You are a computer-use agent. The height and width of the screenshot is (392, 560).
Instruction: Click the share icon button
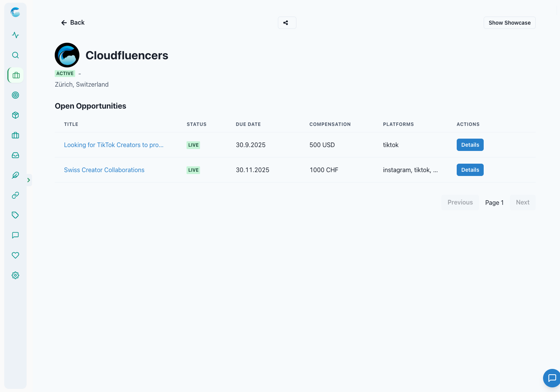point(287,23)
